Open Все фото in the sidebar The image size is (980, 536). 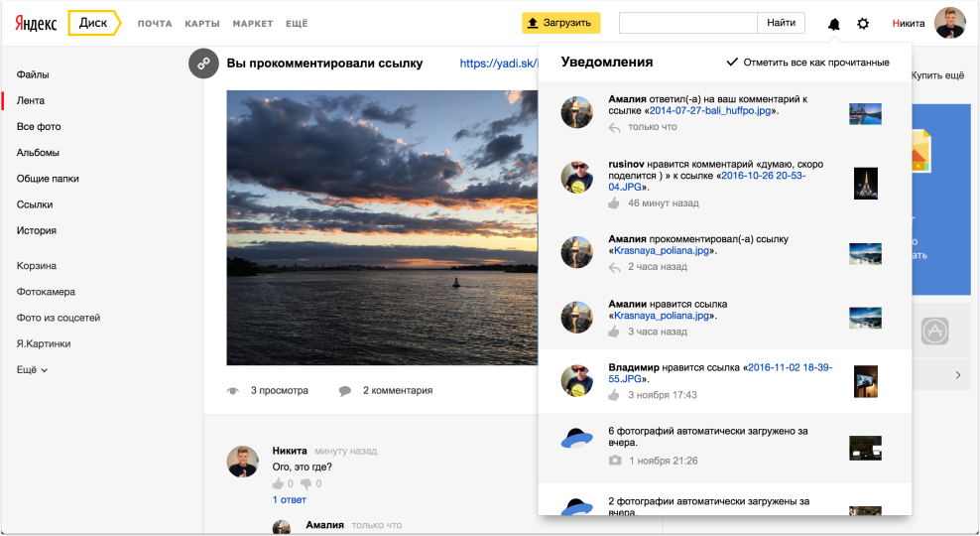coord(39,126)
